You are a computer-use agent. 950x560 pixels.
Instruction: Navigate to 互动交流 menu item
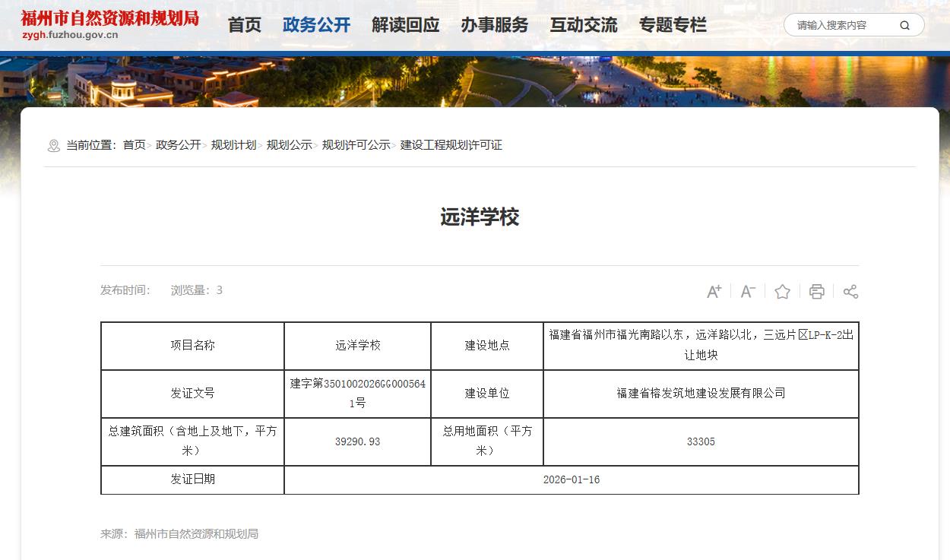click(x=584, y=25)
